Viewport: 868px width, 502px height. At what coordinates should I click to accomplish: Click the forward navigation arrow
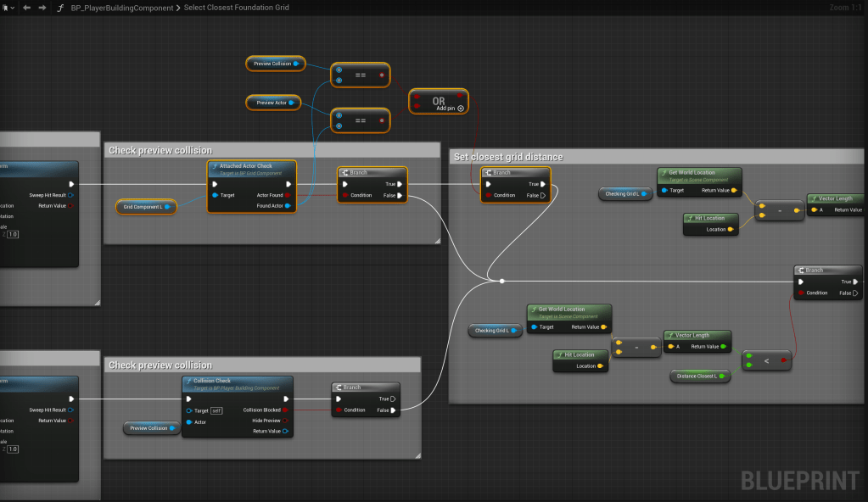(x=42, y=8)
